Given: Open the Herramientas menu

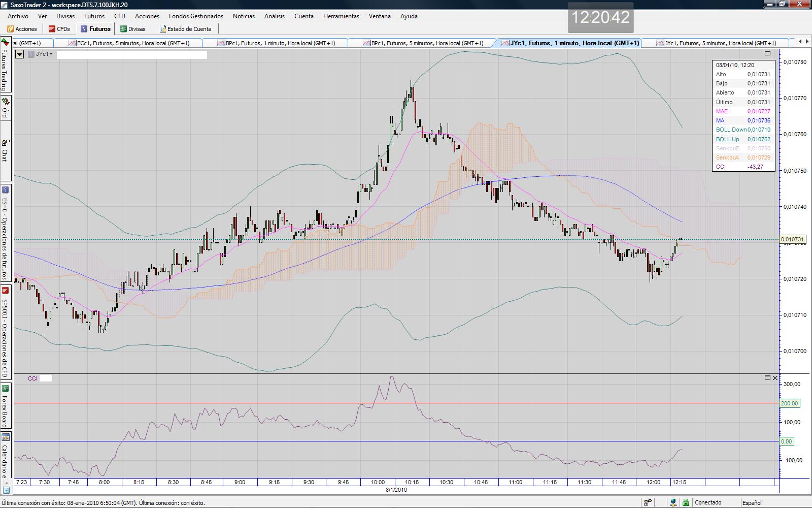Looking at the screenshot, I should tap(341, 16).
